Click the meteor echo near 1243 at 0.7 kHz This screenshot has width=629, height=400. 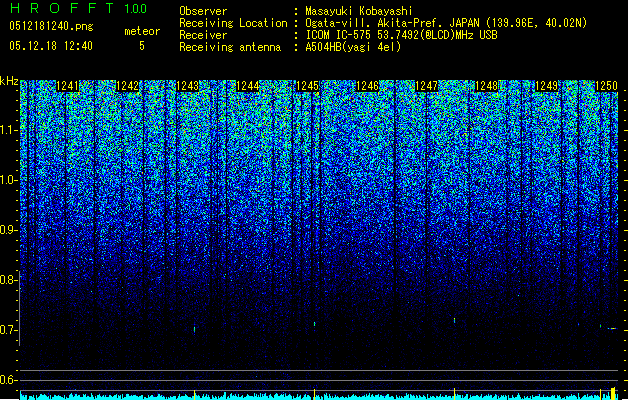195,329
